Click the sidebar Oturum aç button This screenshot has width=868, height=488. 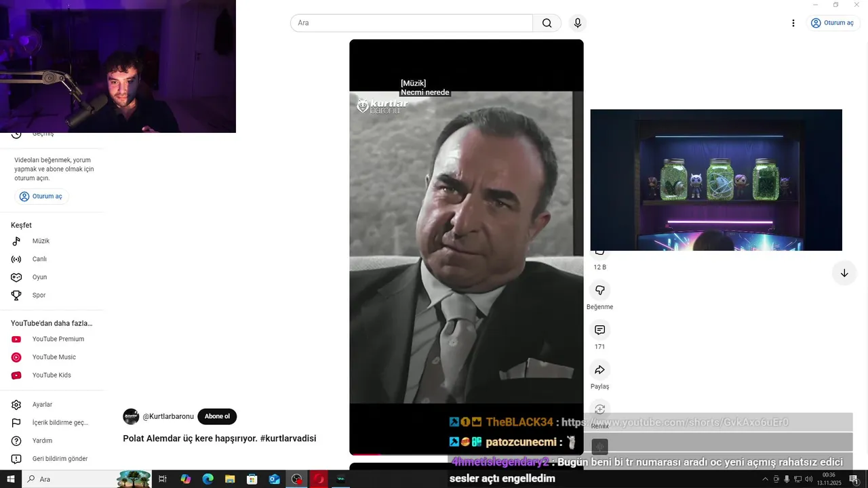(41, 197)
